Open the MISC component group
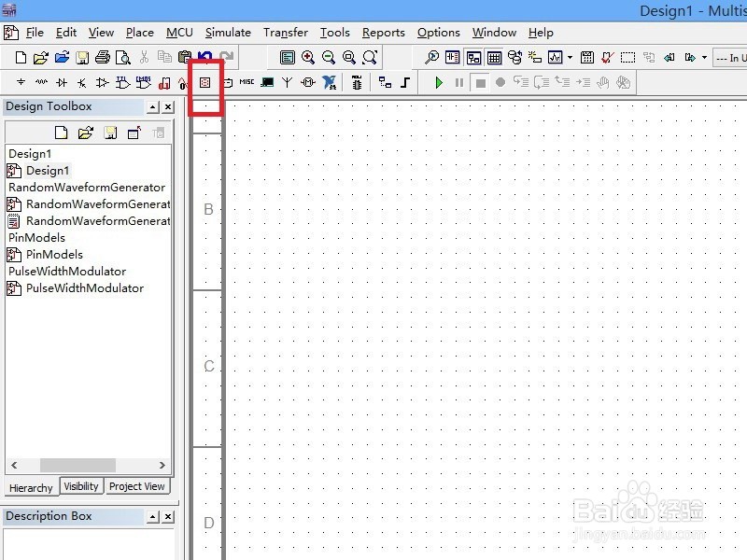 247,82
